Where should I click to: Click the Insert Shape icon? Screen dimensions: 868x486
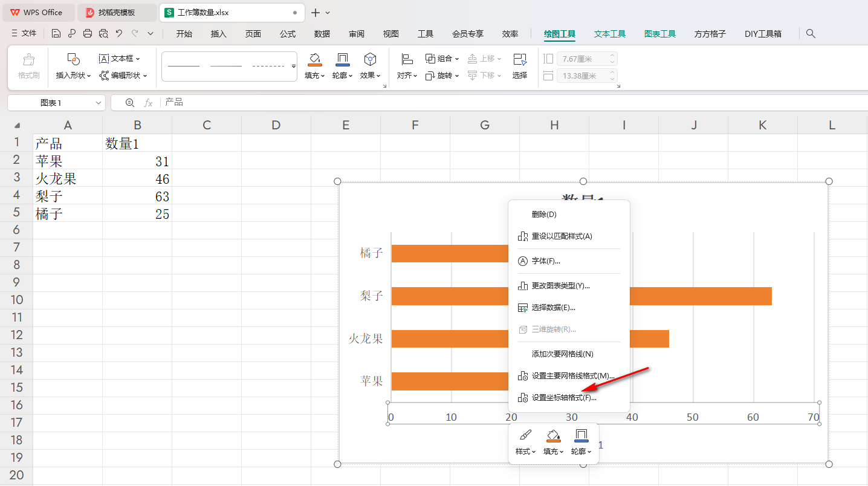click(73, 59)
